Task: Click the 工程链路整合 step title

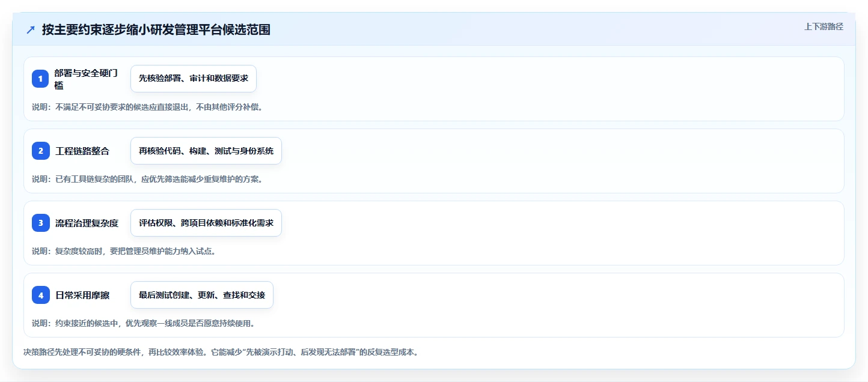Action: click(82, 151)
